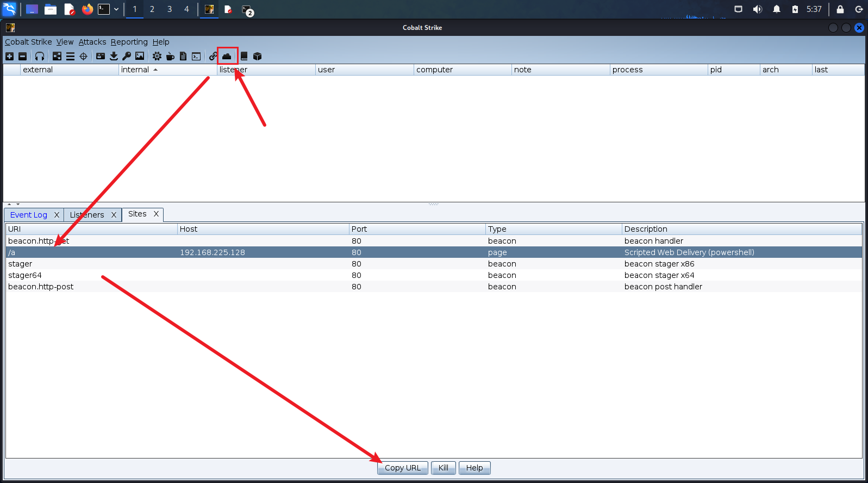The height and width of the screenshot is (483, 868).
Task: Sort sessions by the external column header
Action: pos(70,70)
